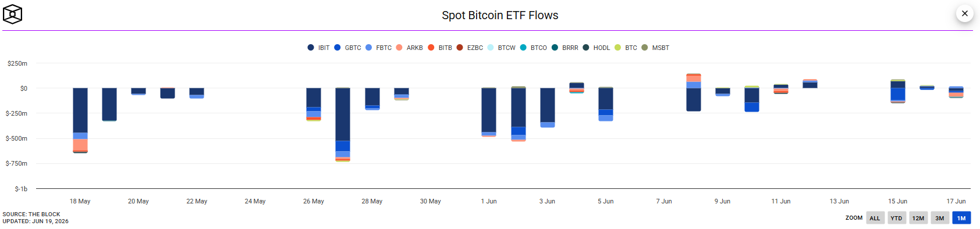This screenshot has width=980, height=229.
Task: Toggle the BTC legend entry
Action: (x=626, y=48)
